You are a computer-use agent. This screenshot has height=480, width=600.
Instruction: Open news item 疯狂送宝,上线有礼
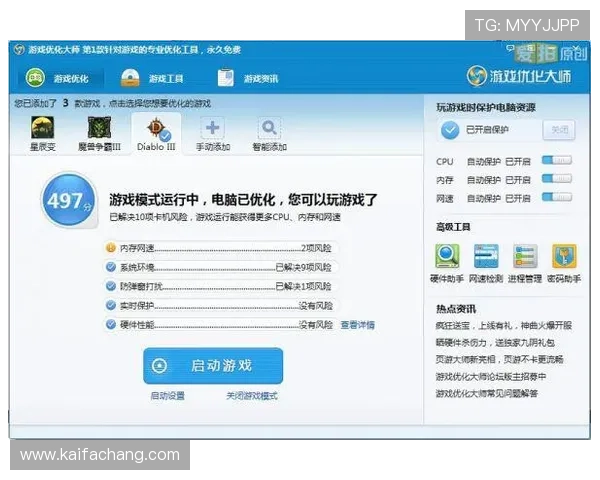coord(504,325)
